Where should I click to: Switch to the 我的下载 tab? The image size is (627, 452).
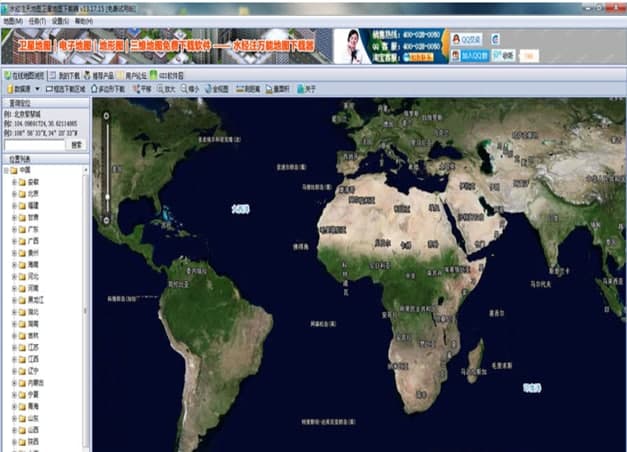[65, 74]
